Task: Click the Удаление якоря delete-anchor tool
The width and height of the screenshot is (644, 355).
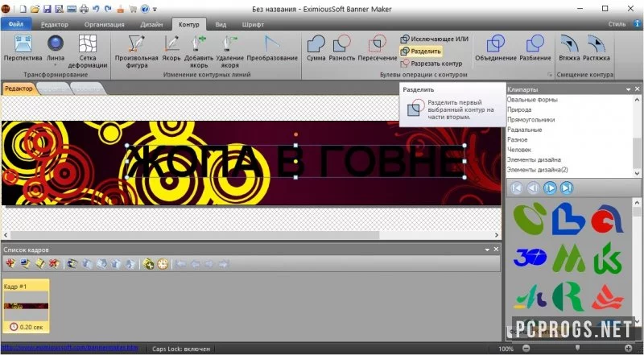Action: coord(230,51)
